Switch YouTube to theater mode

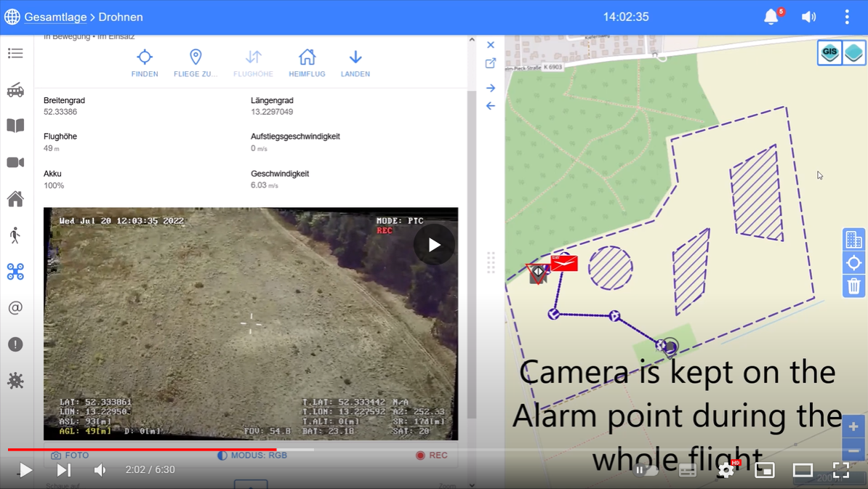pyautogui.click(x=803, y=470)
